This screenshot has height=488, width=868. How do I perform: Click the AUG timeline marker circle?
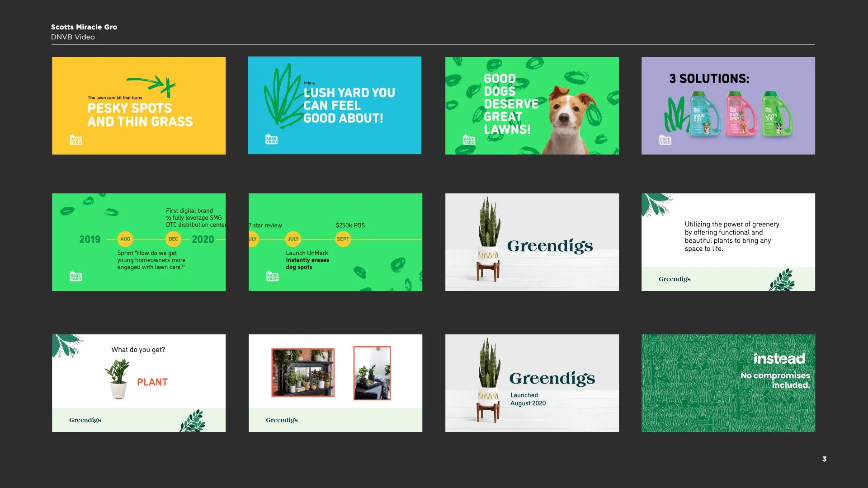point(125,239)
